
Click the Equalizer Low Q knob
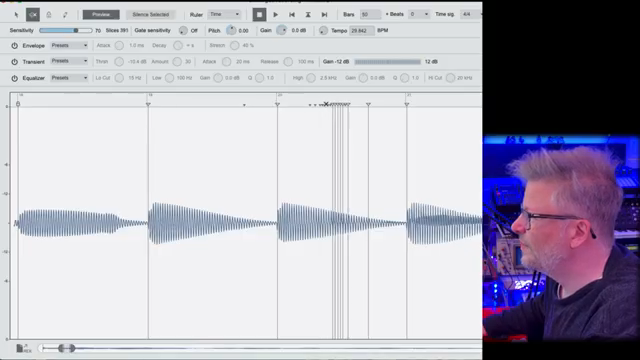pyautogui.click(x=259, y=78)
